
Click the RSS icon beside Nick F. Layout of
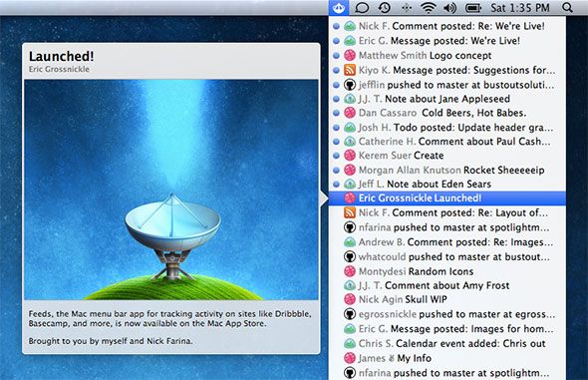click(350, 212)
